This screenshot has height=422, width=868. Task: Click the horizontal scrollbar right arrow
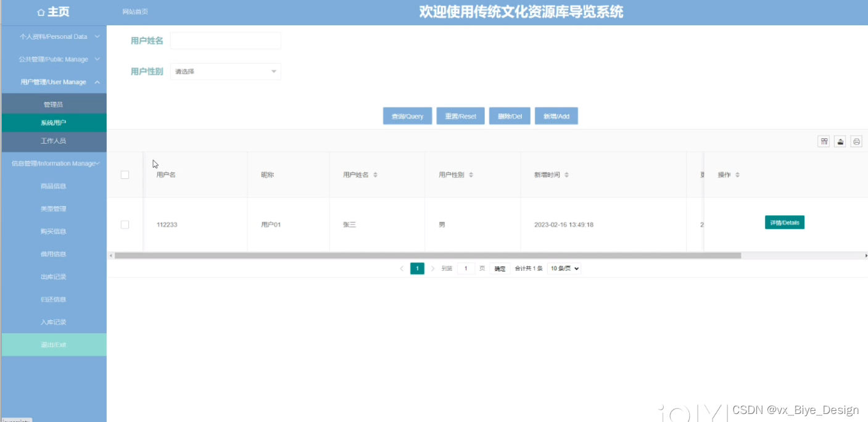(866, 255)
